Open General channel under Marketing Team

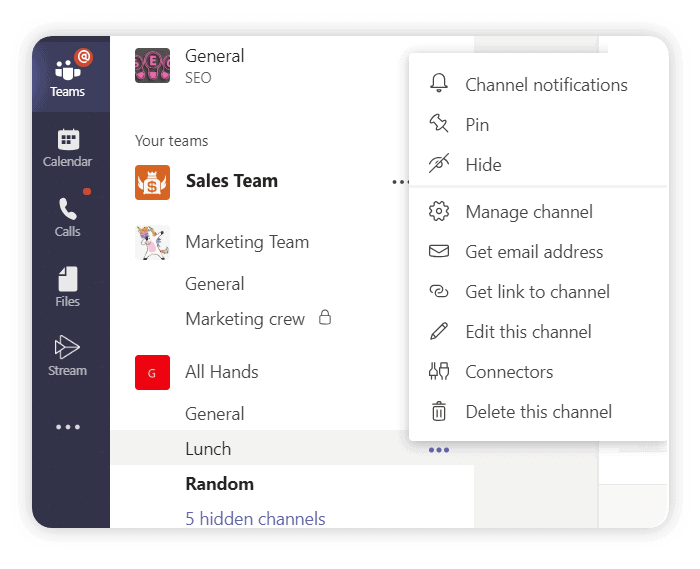click(215, 284)
